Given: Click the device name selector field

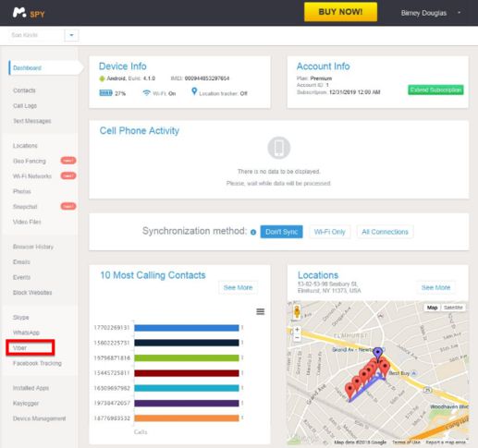Looking at the screenshot, I should point(36,35).
